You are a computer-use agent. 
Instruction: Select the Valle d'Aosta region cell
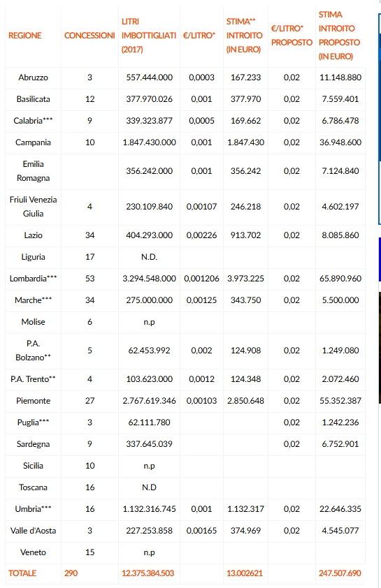33,531
